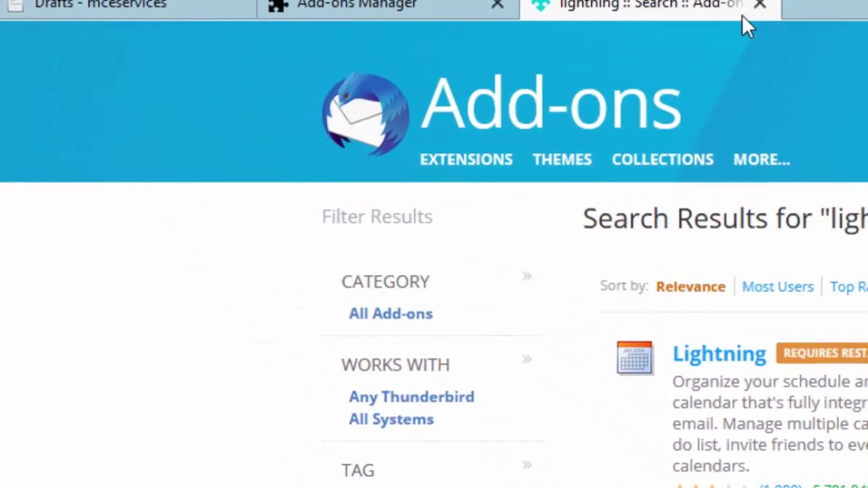Click the puzzle-piece icon on the Add-ons Manager tab
This screenshot has width=868, height=488.
(x=278, y=5)
